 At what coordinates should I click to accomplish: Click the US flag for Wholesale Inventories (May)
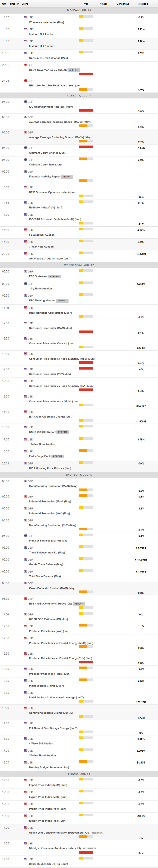(x=26, y=17)
